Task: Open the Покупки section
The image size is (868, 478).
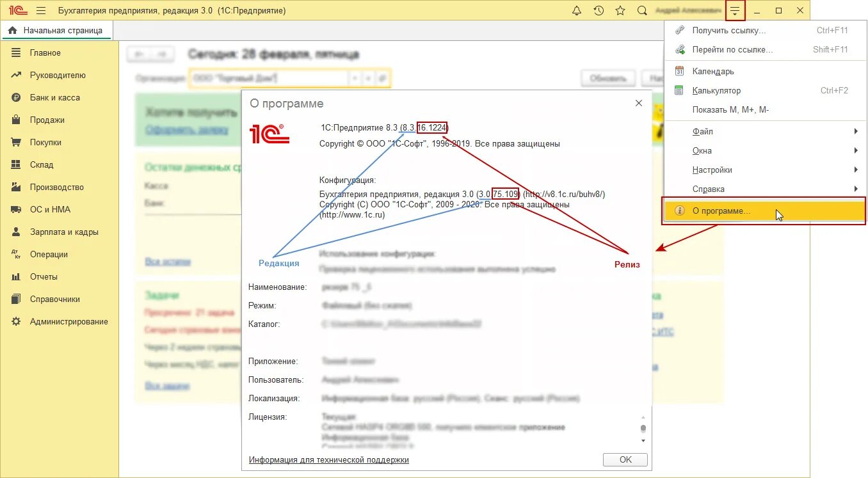Action: point(45,143)
